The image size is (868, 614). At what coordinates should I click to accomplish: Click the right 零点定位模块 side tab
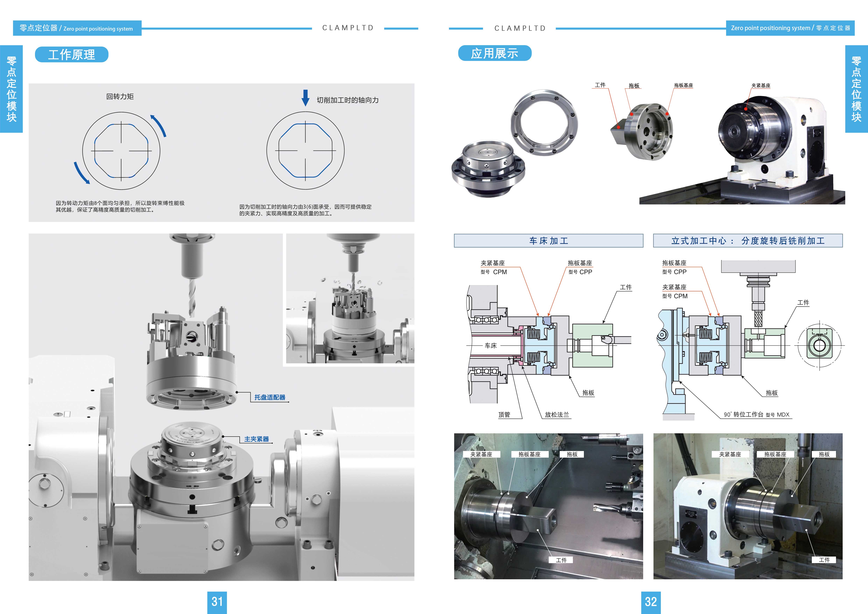[856, 89]
